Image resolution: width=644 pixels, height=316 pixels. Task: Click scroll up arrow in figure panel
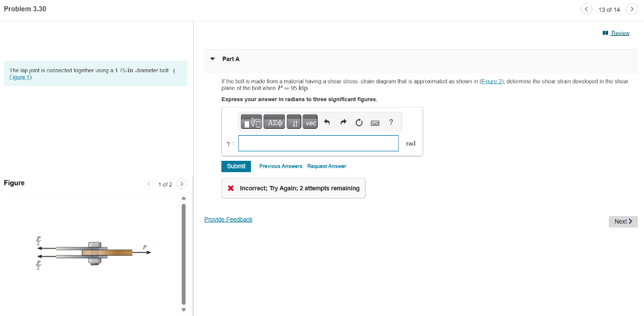coord(184,199)
